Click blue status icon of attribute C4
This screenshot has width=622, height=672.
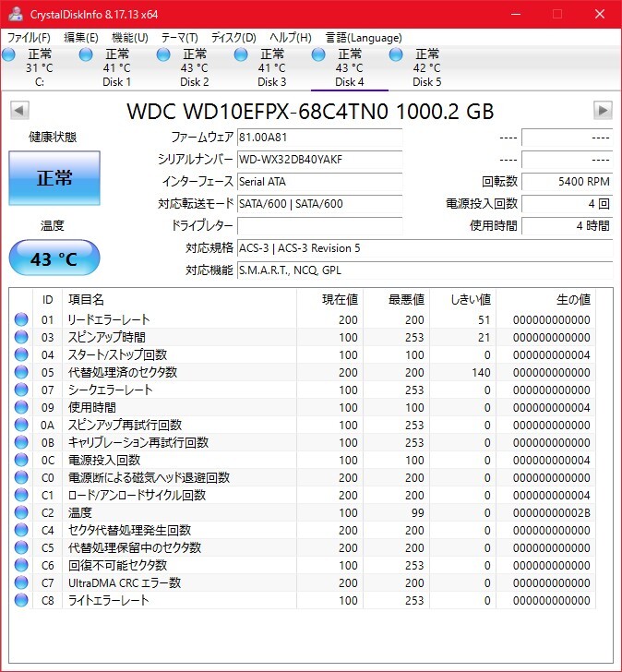[21, 530]
